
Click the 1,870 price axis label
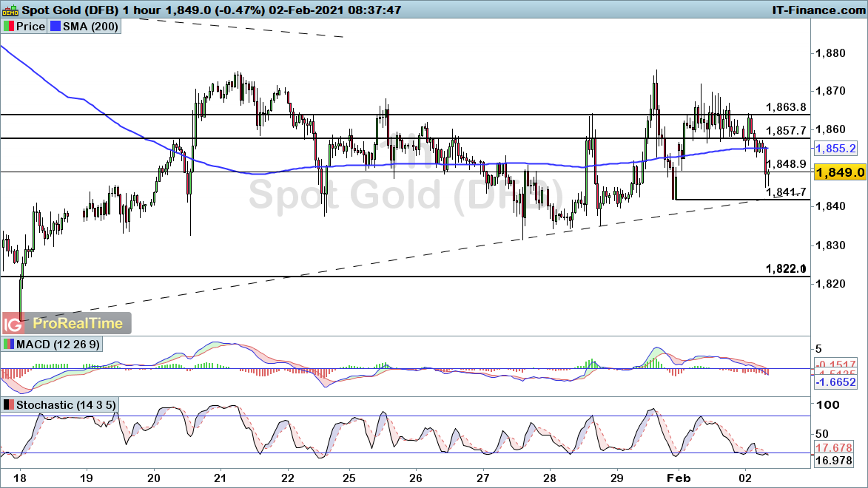(x=830, y=91)
